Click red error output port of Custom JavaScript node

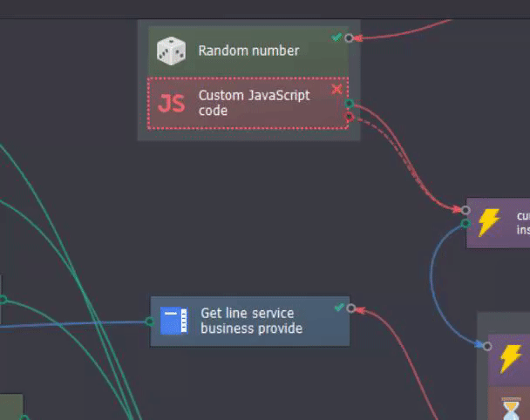(x=350, y=117)
